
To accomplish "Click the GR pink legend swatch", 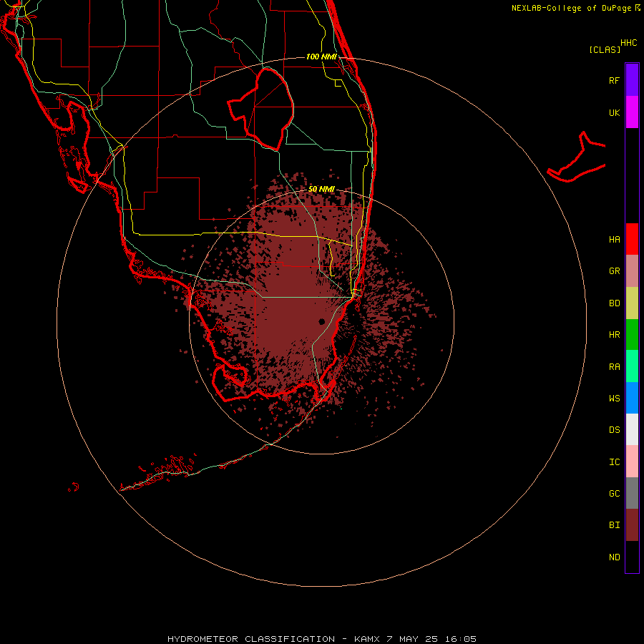I will [632, 271].
